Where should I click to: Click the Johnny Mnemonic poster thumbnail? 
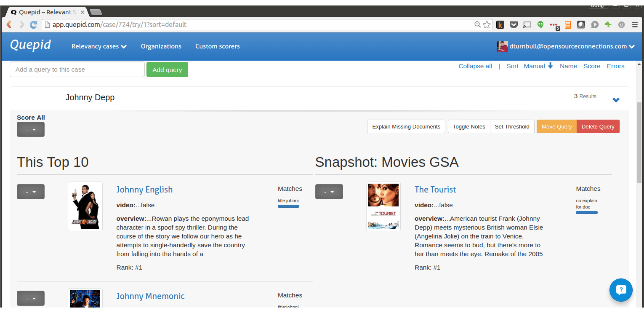[85, 299]
